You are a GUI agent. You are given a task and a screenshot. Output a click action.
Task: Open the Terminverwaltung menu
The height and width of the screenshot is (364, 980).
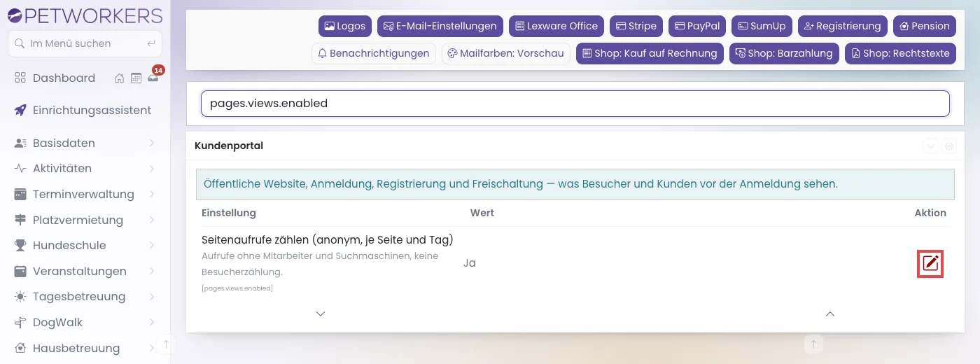pos(85,194)
